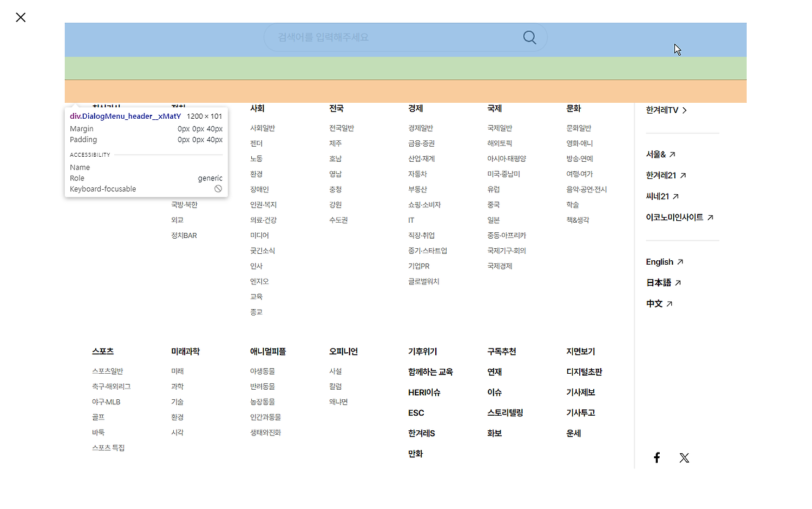Open the 부동산 category
Screen dimensions: 812x509
click(417, 189)
